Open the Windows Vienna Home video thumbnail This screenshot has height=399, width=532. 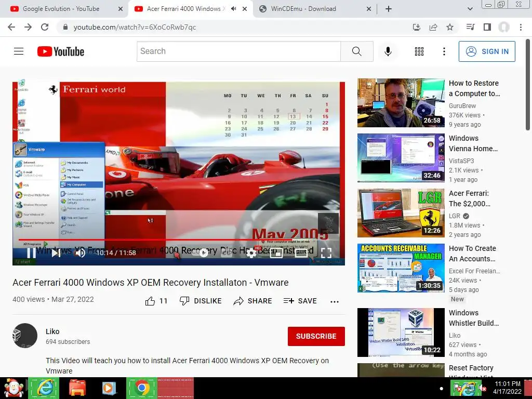pos(401,158)
